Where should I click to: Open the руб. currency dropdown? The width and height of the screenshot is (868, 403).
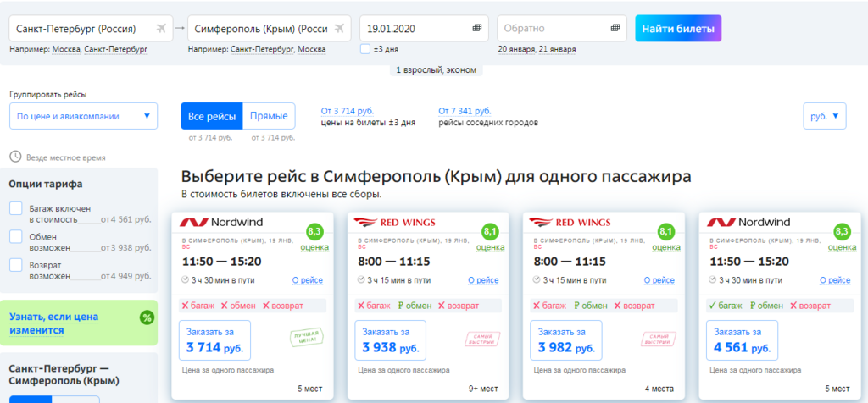click(x=824, y=116)
